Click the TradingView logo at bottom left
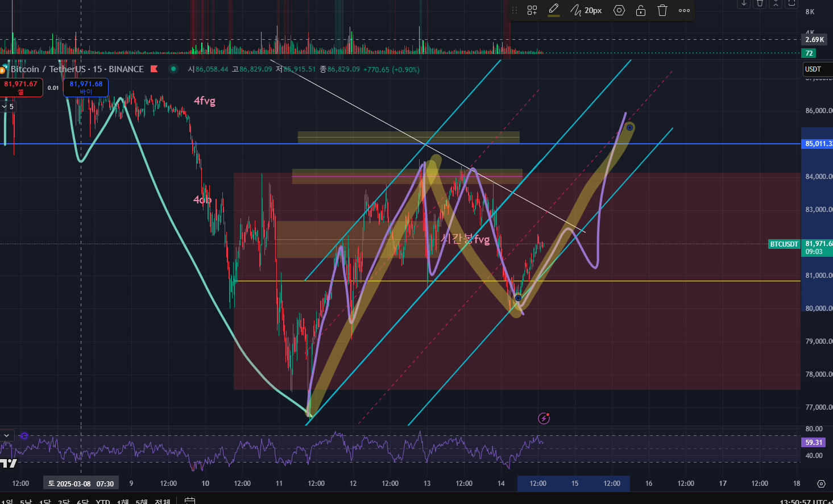Viewport: 833px width, 504px height. pyautogui.click(x=9, y=463)
